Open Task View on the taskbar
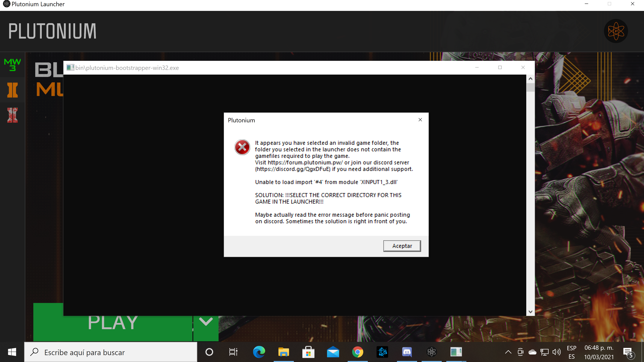Viewport: 644px width, 362px height. [x=233, y=352]
